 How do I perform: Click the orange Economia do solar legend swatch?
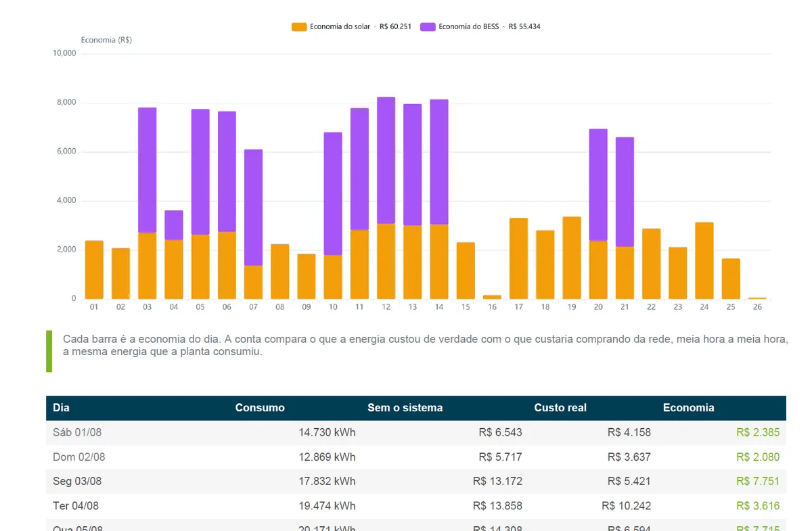click(300, 27)
